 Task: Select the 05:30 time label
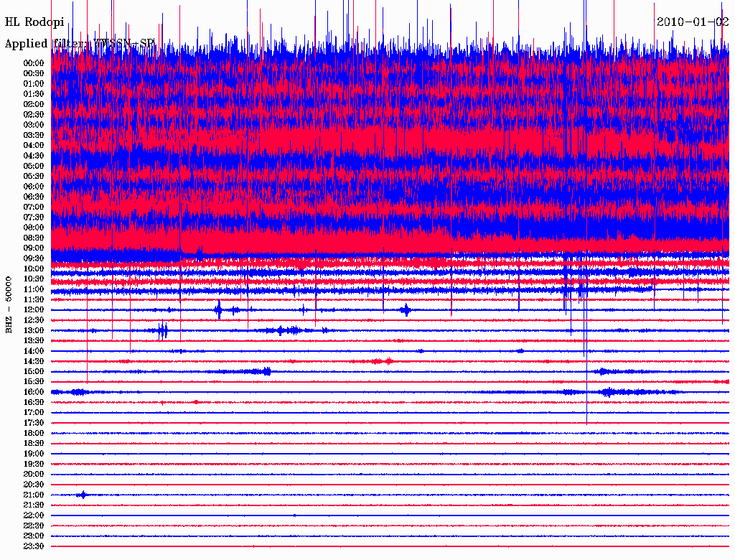(34, 176)
